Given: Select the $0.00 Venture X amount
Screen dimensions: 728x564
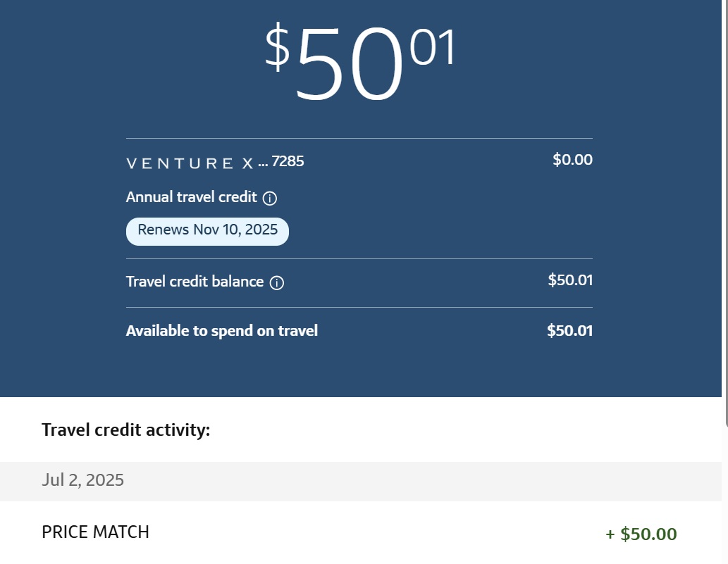Looking at the screenshot, I should (x=572, y=160).
